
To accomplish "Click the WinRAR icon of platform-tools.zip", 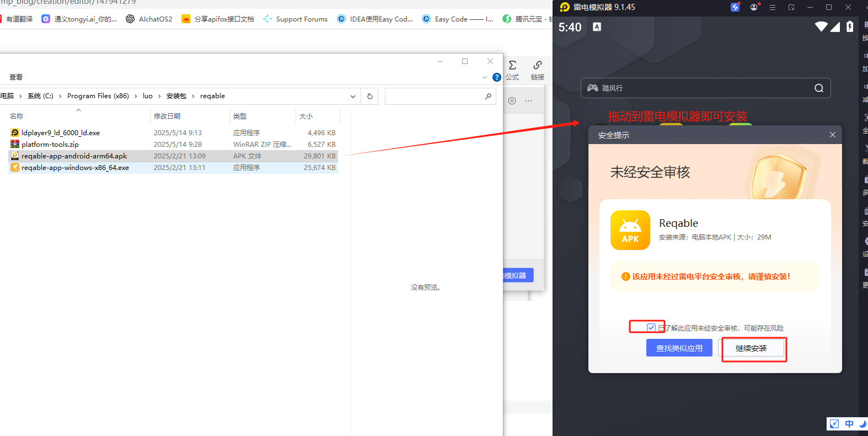I will 15,144.
